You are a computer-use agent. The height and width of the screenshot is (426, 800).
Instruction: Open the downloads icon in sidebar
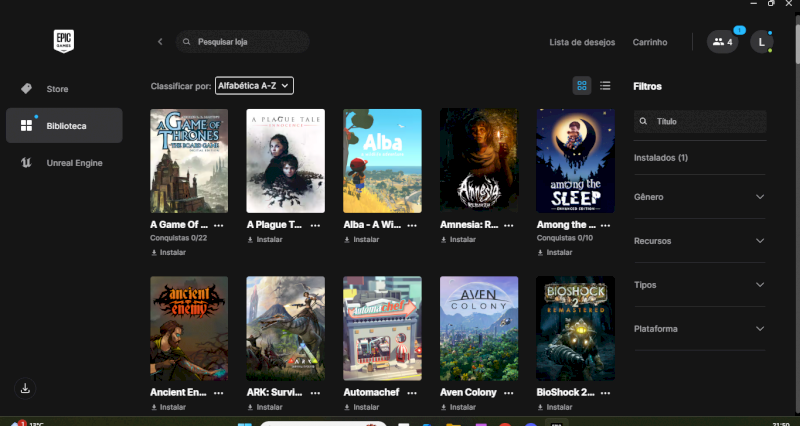[x=25, y=388]
